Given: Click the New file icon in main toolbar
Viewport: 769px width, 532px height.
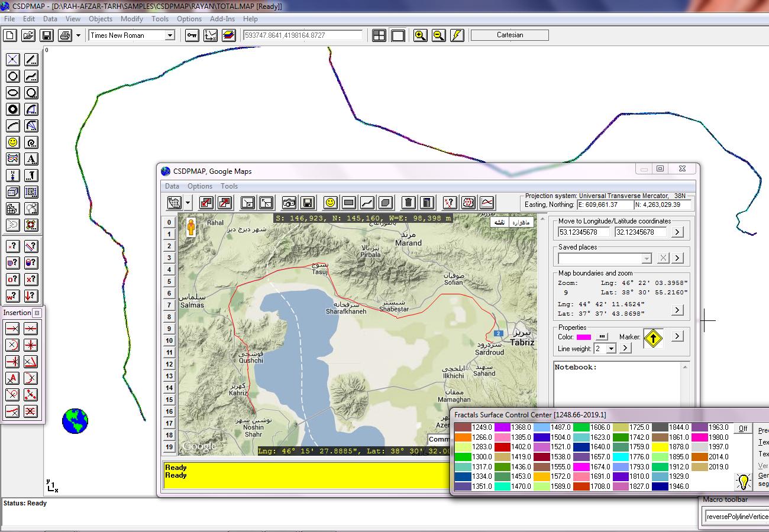Looking at the screenshot, I should tap(10, 35).
